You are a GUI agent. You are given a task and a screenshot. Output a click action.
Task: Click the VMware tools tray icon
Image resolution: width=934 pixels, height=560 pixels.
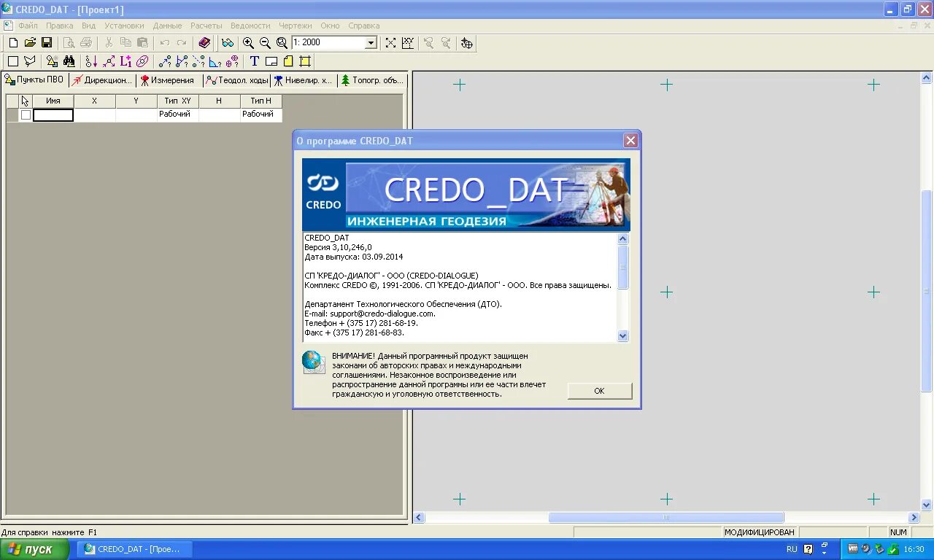pyautogui.click(x=853, y=549)
